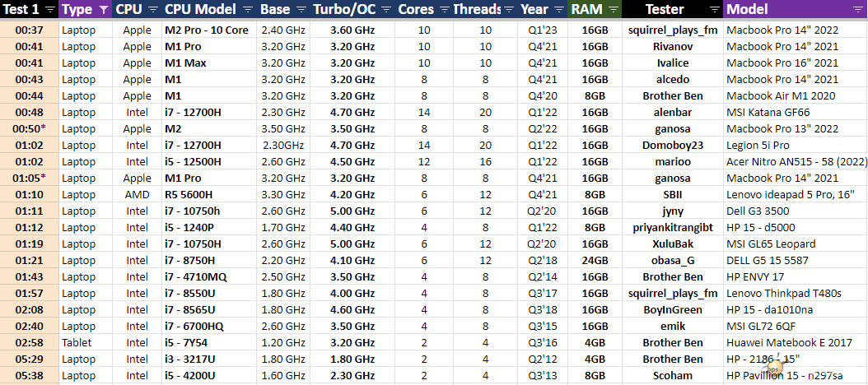Click the AMD CPU brand cell
Screen dimensions: 868x385
(138, 195)
